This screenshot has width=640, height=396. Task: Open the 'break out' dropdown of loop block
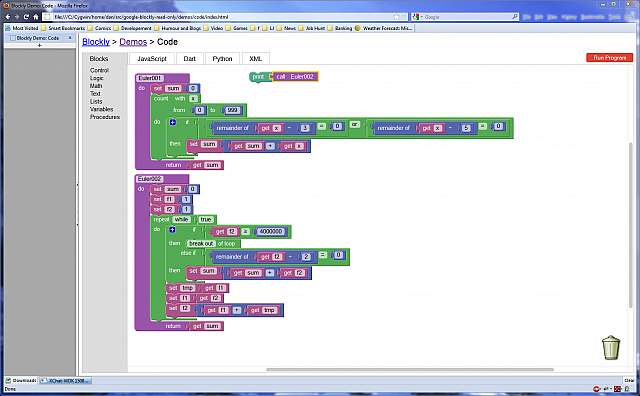[x=201, y=243]
